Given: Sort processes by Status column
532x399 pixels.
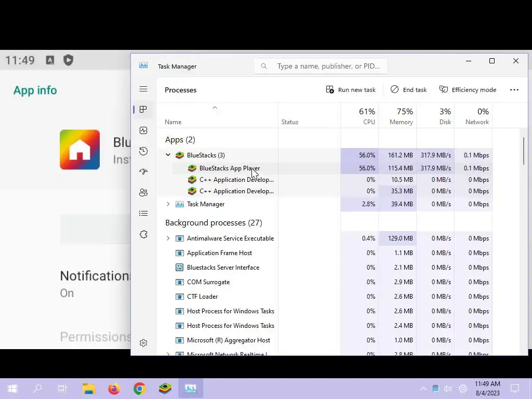Looking at the screenshot, I should [290, 122].
